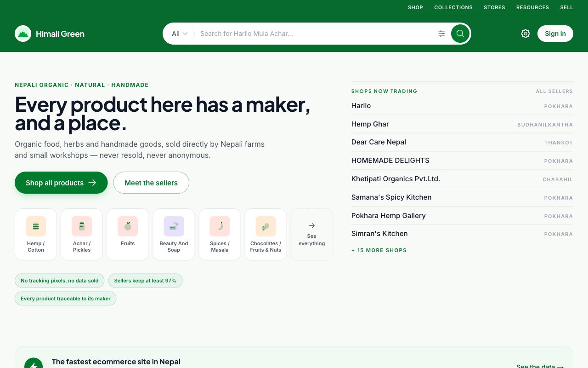Click the Himali Green mountain logo
The image size is (588, 368).
click(23, 34)
